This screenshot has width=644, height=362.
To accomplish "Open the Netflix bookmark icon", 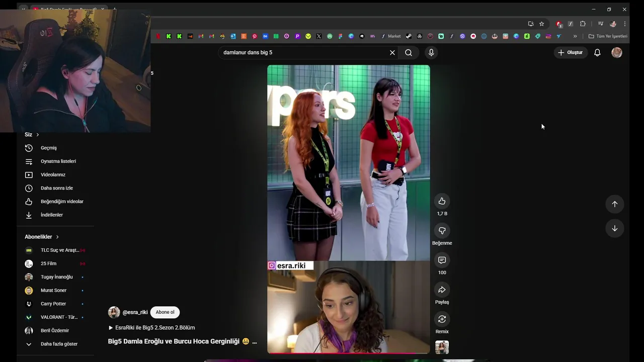I will click(158, 36).
